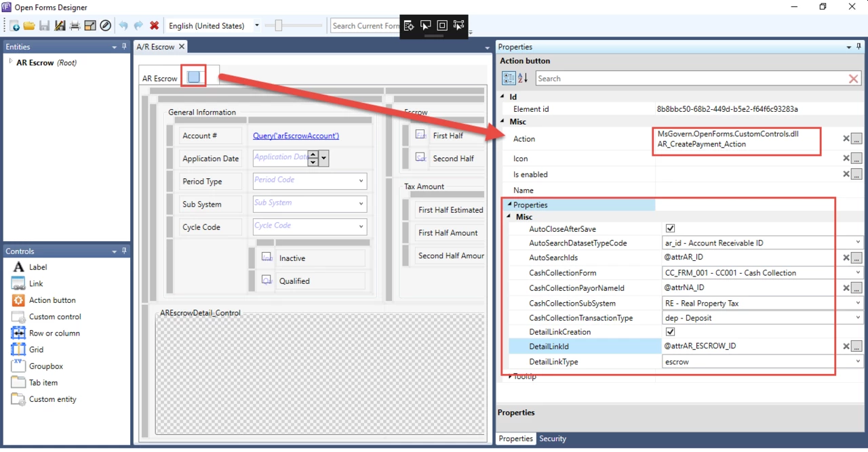Image resolution: width=868 pixels, height=452 pixels.
Task: Sort properties alphabetically with A-Z icon
Action: [x=523, y=79]
